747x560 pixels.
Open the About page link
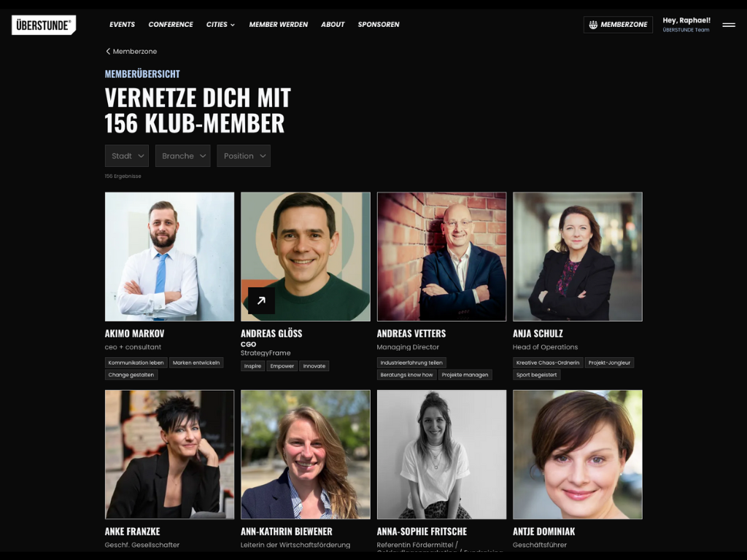click(333, 24)
